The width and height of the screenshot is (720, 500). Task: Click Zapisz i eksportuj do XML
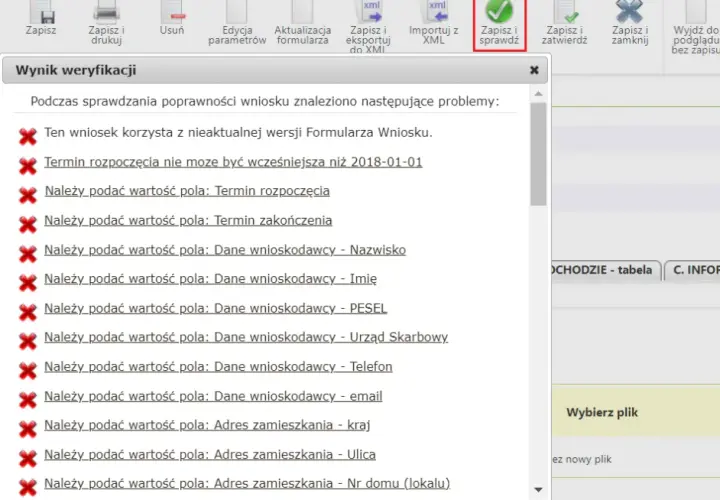pyautogui.click(x=368, y=27)
